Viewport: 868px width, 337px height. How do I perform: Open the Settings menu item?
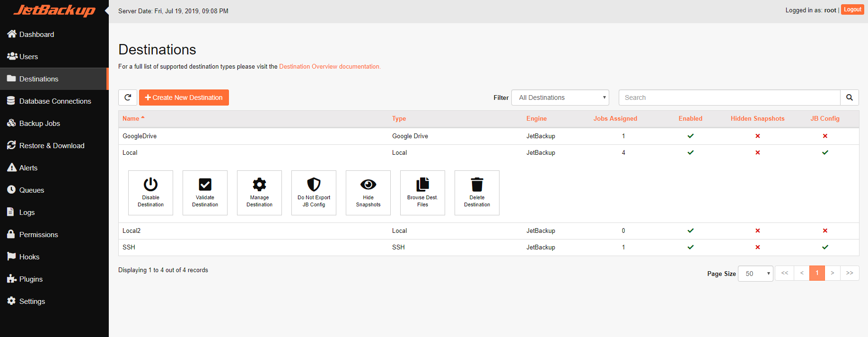(54, 301)
